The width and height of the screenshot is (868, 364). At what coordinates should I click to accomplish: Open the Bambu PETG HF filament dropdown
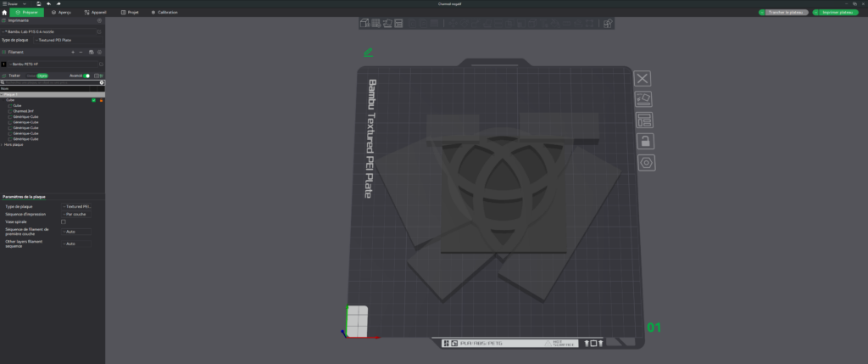click(53, 64)
